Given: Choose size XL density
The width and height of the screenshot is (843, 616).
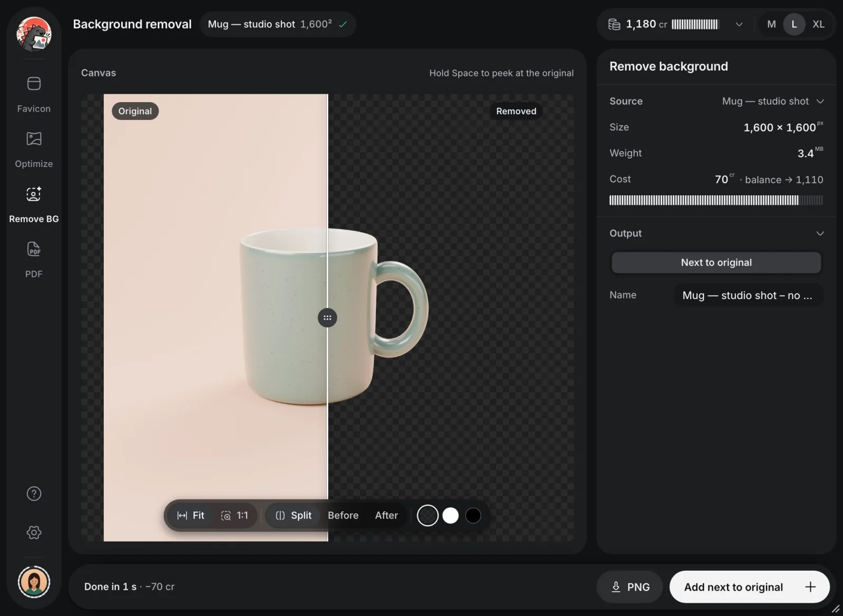Looking at the screenshot, I should click(818, 24).
